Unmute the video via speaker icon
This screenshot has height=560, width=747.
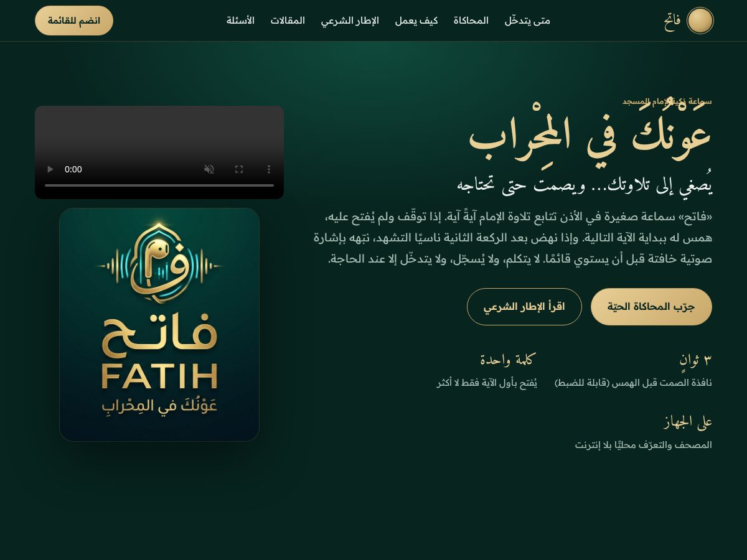209,169
